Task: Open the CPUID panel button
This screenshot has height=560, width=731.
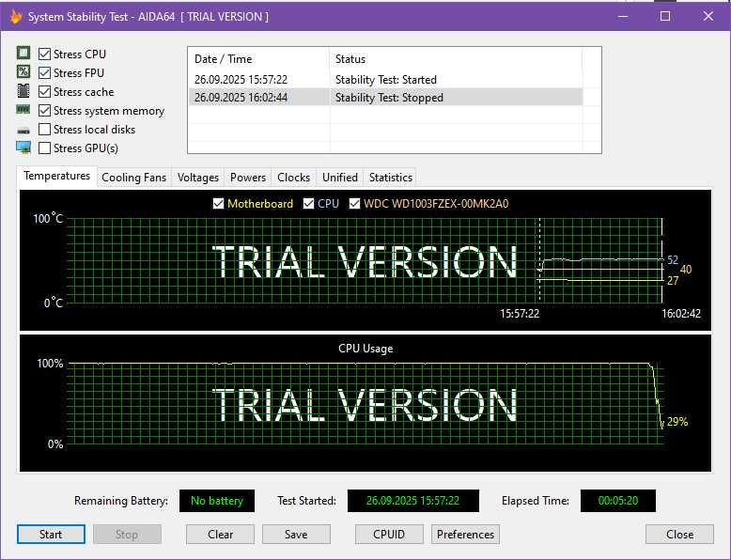Action: [389, 535]
